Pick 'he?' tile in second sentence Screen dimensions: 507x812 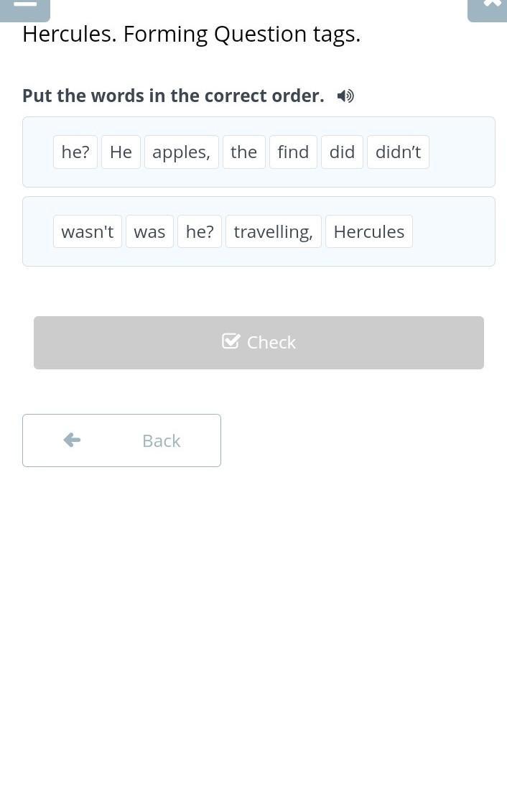(x=200, y=231)
